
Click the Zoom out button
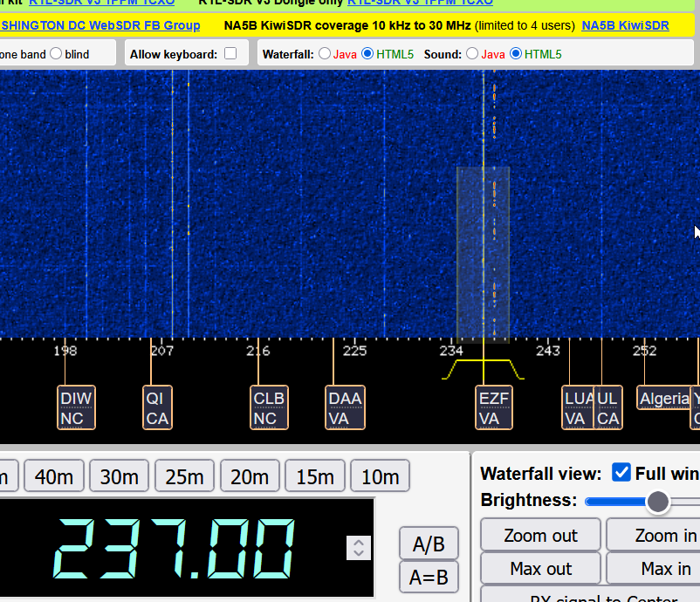pos(540,535)
